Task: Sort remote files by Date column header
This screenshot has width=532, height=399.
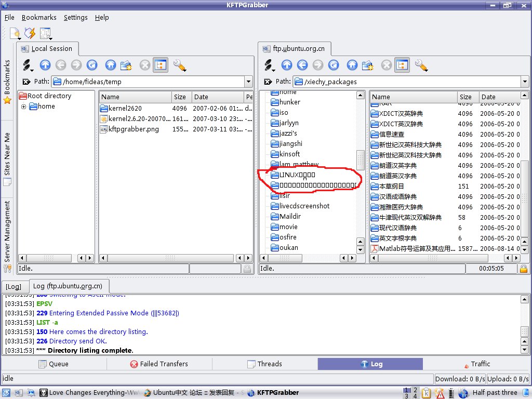Action: 499,97
